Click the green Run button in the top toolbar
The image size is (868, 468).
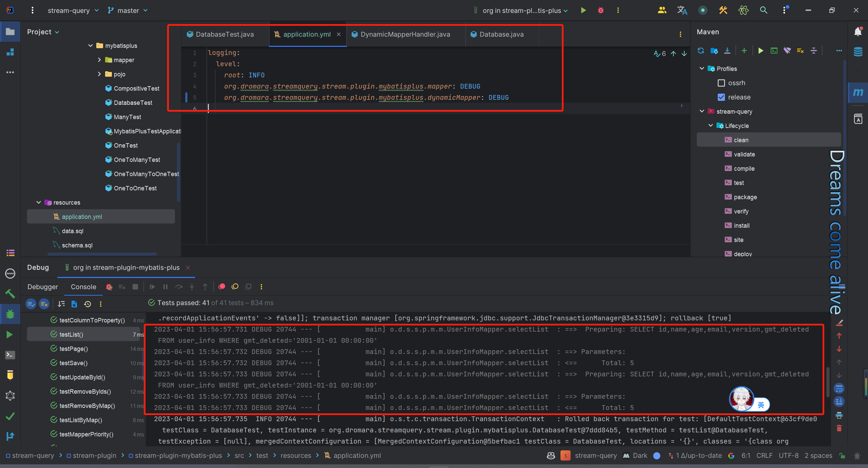583,11
